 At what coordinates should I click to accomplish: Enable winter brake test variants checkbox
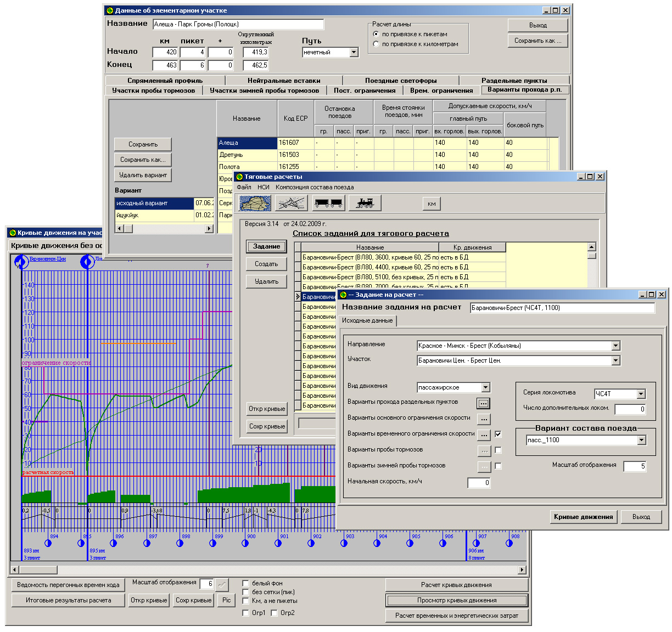(498, 466)
